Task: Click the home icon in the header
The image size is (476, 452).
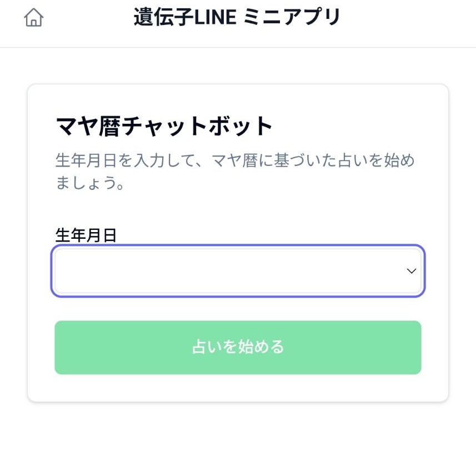Action: click(34, 18)
